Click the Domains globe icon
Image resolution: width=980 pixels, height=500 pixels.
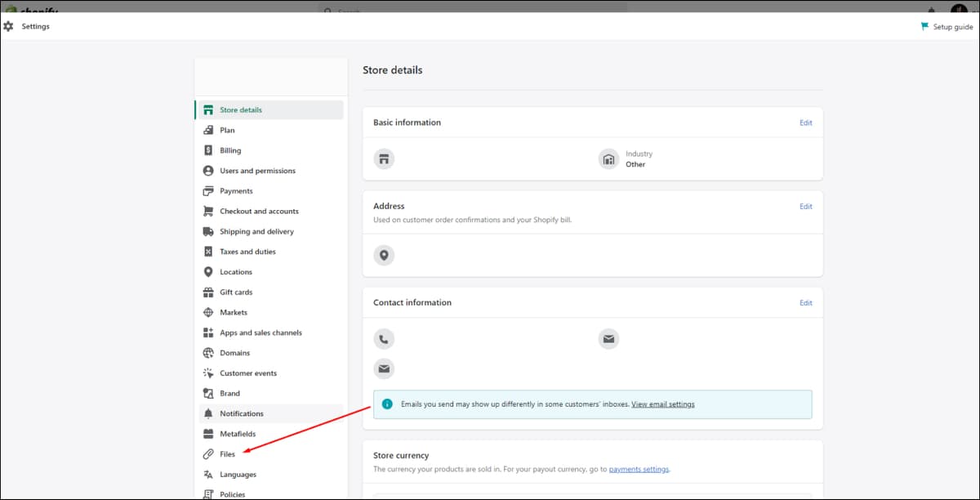pyautogui.click(x=208, y=353)
